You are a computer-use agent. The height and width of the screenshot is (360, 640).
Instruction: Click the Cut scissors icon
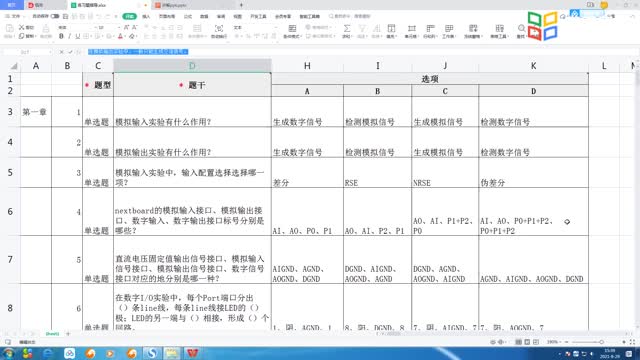tap(22, 27)
